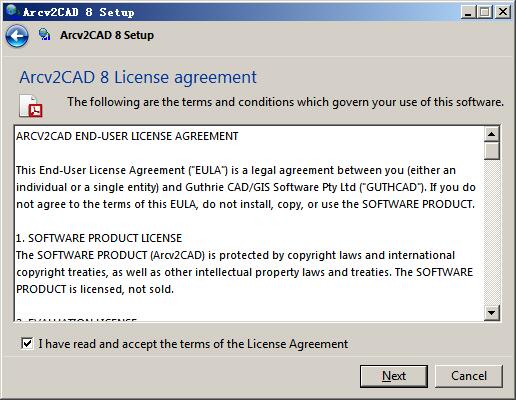Screen dimensions: 516x400
Task: Click the 'Arcv2CAD 8 Setup' title bar text
Action: 79,12
